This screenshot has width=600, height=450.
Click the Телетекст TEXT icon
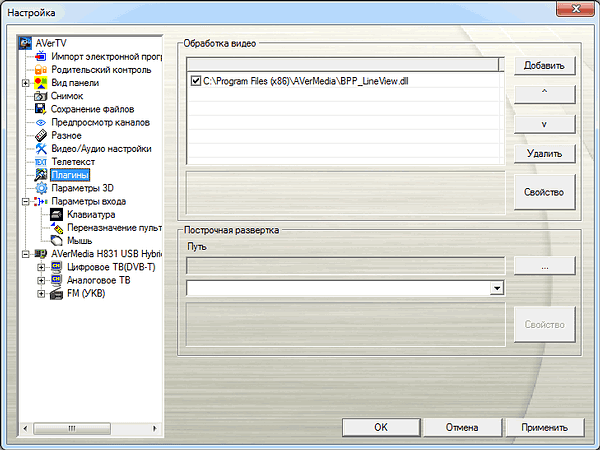41,162
